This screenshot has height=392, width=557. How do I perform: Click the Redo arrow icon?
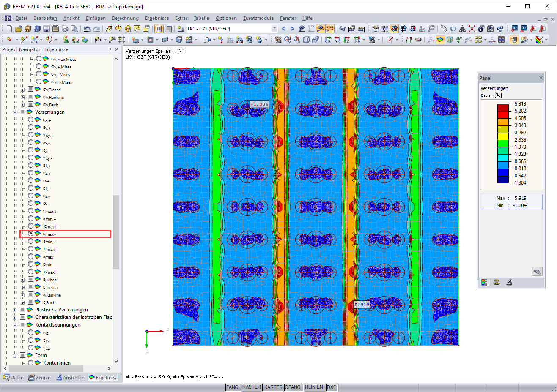point(96,29)
